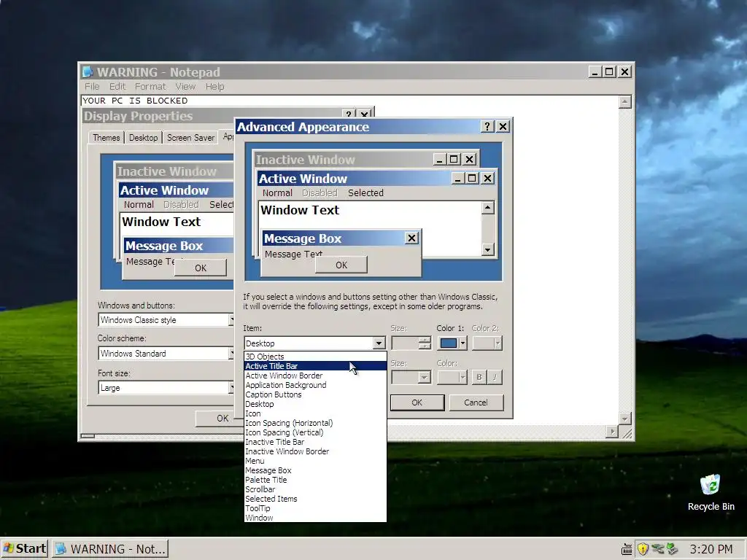The width and height of the screenshot is (747, 560).
Task: Click preview scrollbar down arrow
Action: (487, 249)
